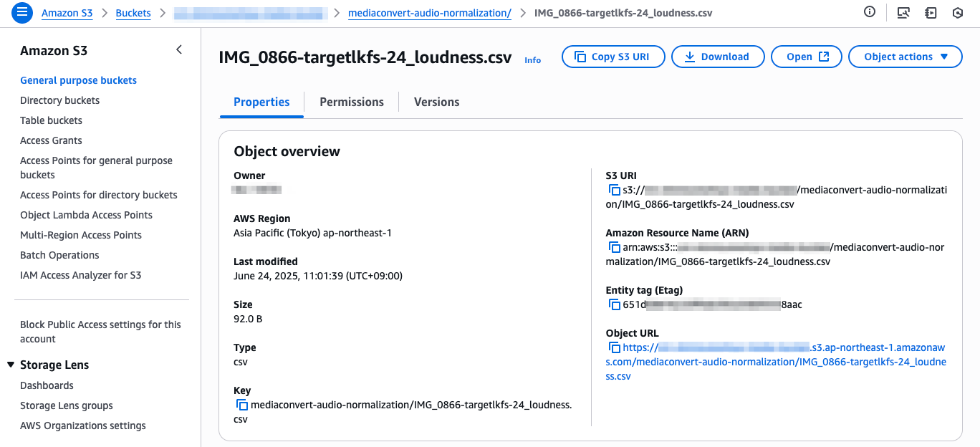Open Block Public Access settings for this account
980x447 pixels.
(x=100, y=332)
